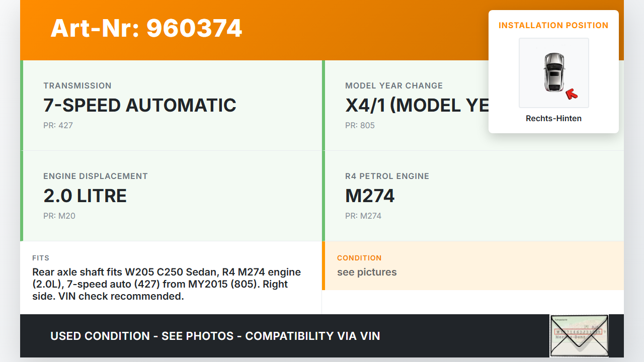Click the Model Year Change label

[x=394, y=85]
